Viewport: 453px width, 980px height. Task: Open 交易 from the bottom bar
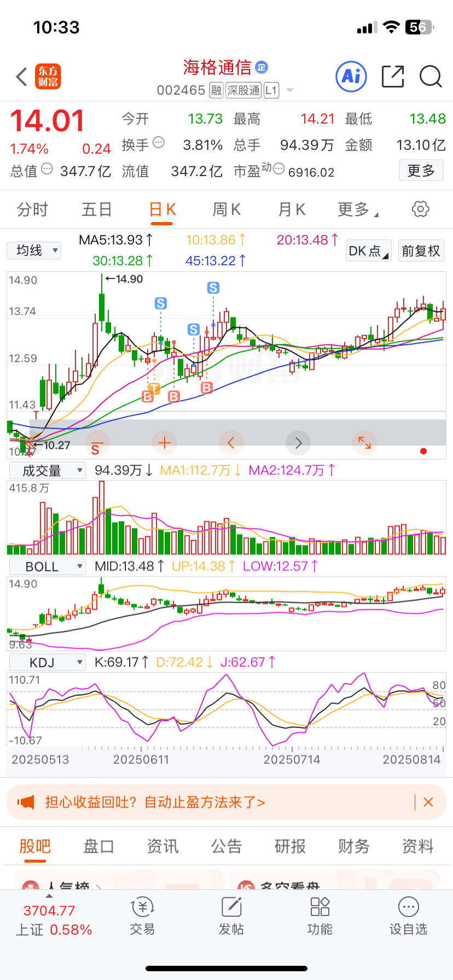tap(142, 917)
